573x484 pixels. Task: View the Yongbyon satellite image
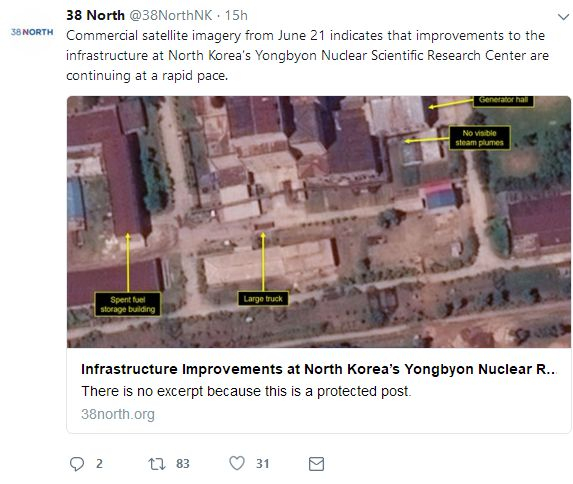coord(319,222)
